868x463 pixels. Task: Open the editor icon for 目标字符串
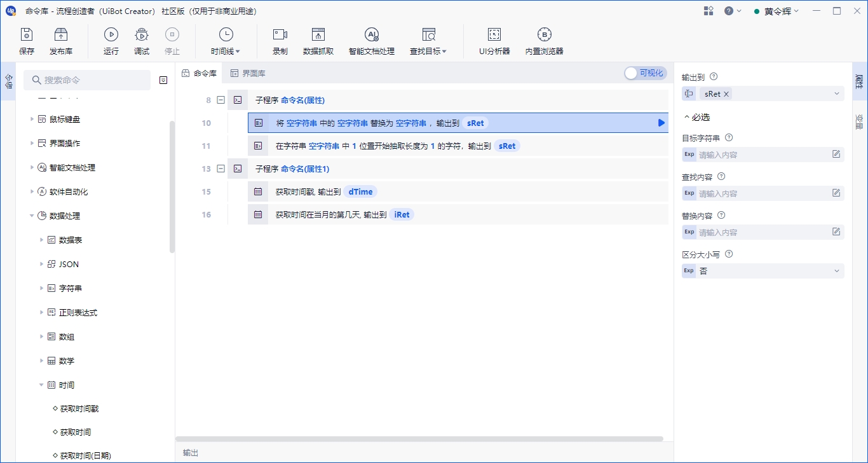(836, 154)
